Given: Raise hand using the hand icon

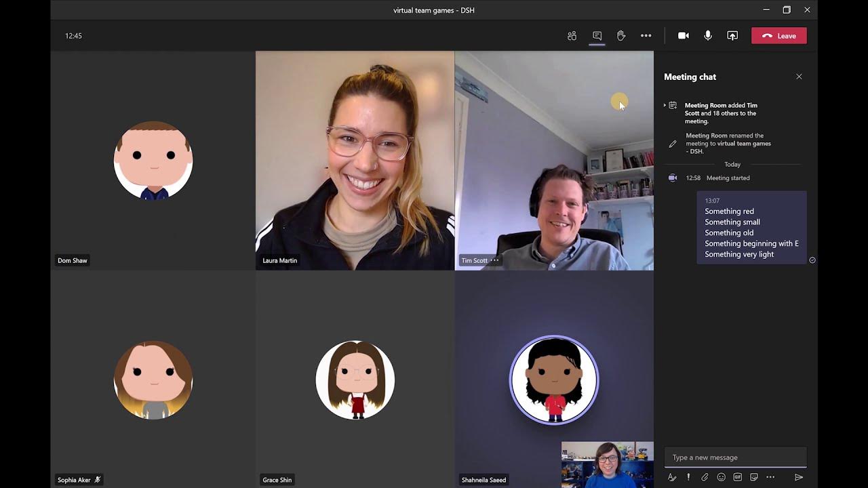Looking at the screenshot, I should pos(621,36).
